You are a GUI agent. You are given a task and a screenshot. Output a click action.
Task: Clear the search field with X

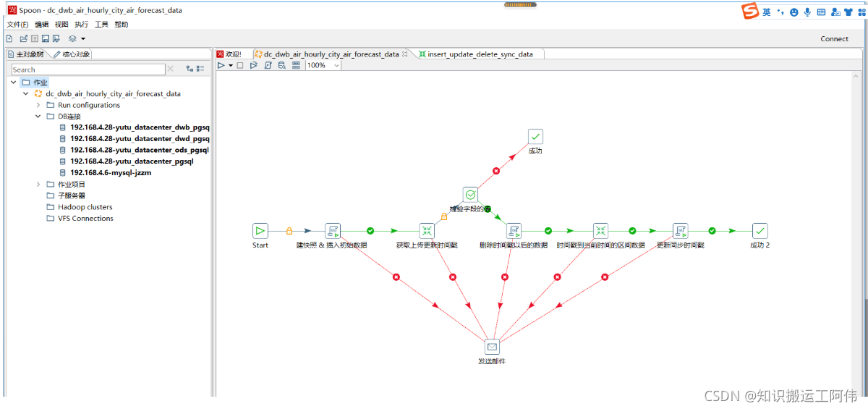click(171, 69)
